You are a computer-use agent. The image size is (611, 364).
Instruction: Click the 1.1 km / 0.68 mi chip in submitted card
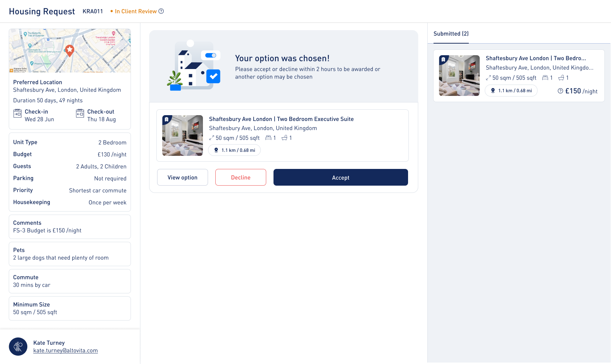click(x=511, y=90)
